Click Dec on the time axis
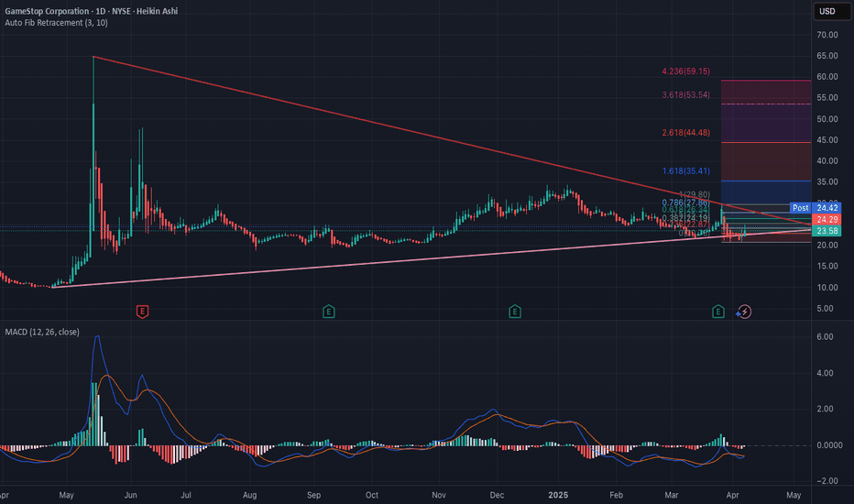The height and width of the screenshot is (504, 854). (497, 495)
